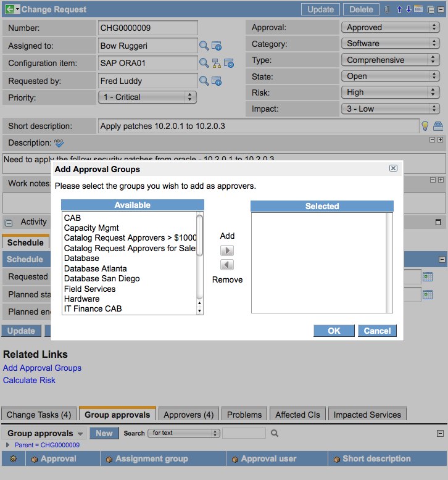Open the Priority dropdown
The image size is (448, 480).
(x=147, y=97)
